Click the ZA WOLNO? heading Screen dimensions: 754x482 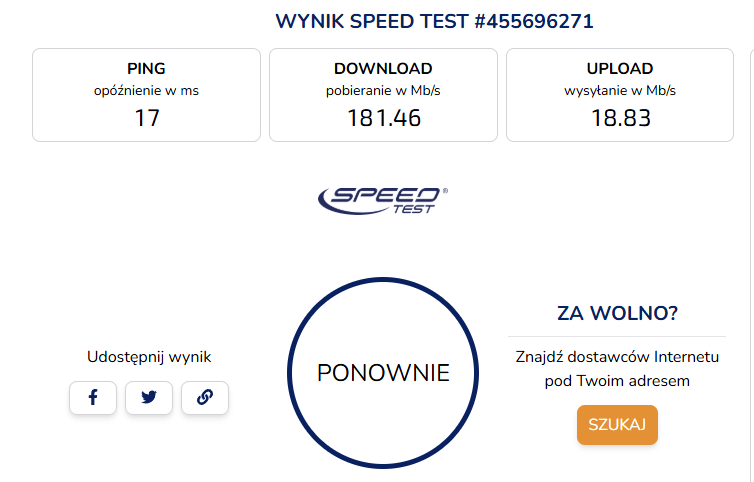(617, 313)
